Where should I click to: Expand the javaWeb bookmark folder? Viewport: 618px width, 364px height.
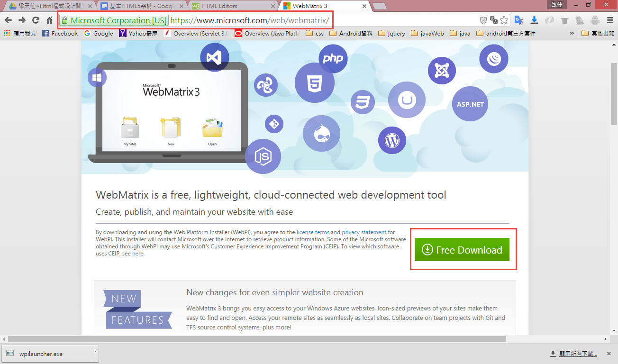tap(427, 33)
